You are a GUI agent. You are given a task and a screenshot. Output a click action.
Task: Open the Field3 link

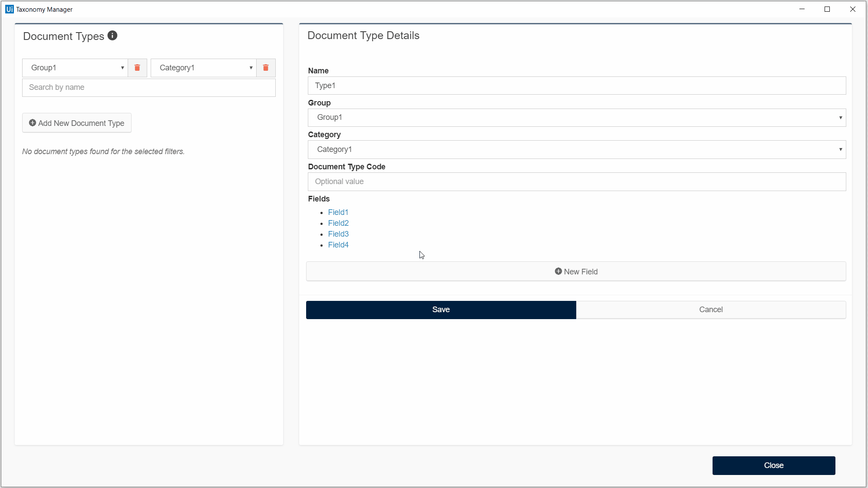tap(338, 234)
